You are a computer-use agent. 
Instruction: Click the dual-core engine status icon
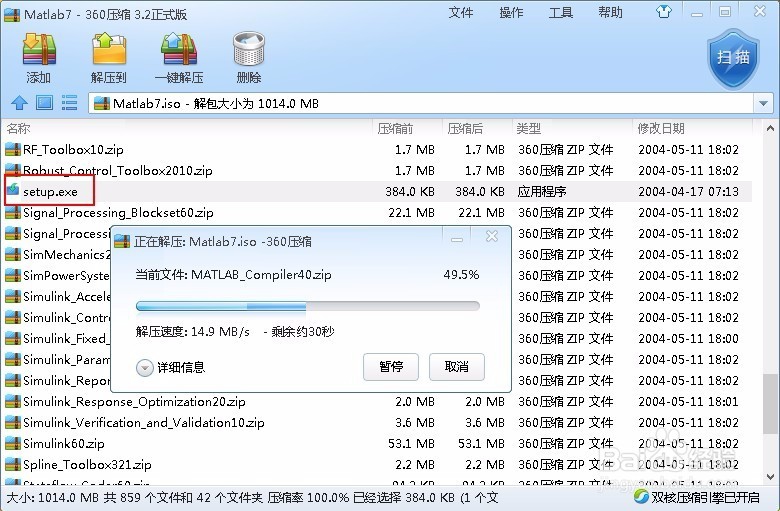pos(641,497)
